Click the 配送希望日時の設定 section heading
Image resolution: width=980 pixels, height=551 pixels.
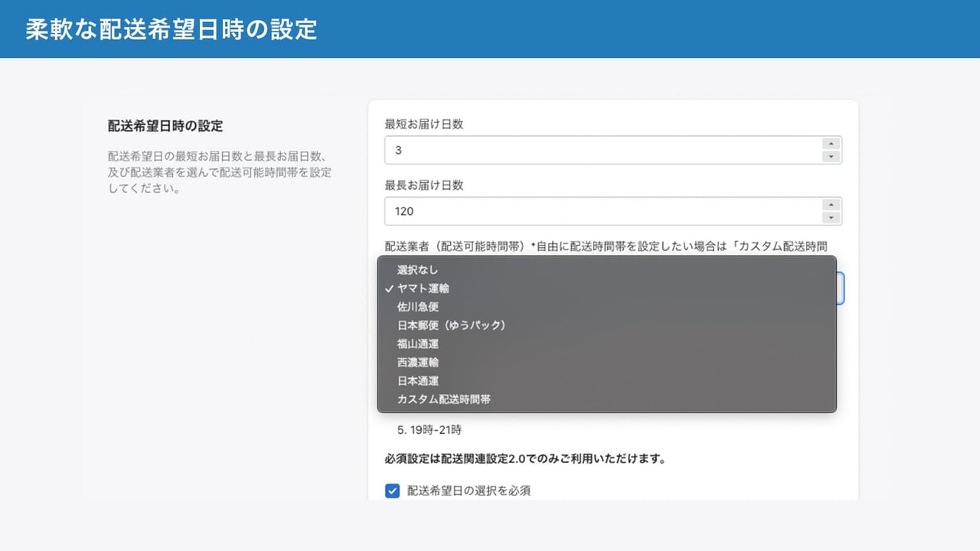(165, 126)
